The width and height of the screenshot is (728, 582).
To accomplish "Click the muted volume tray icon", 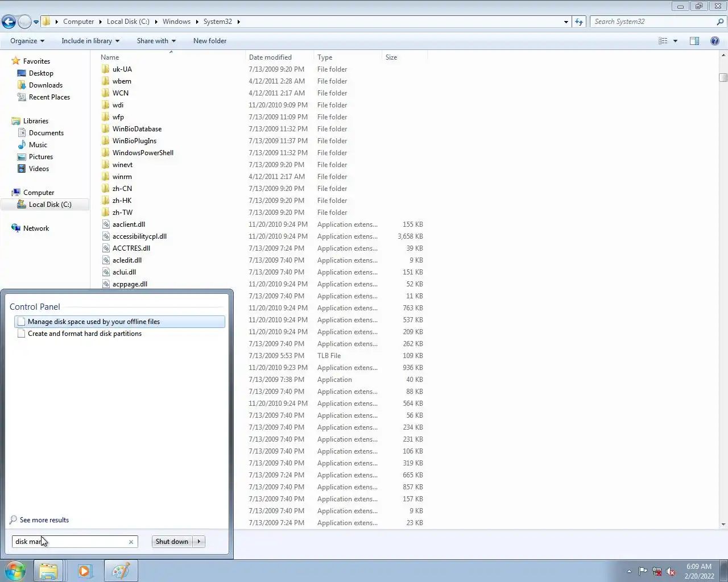I will point(671,571).
